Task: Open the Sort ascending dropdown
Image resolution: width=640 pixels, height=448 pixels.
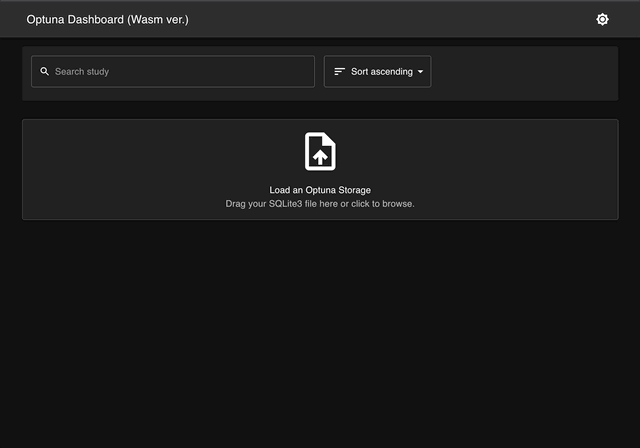Action: point(378,71)
